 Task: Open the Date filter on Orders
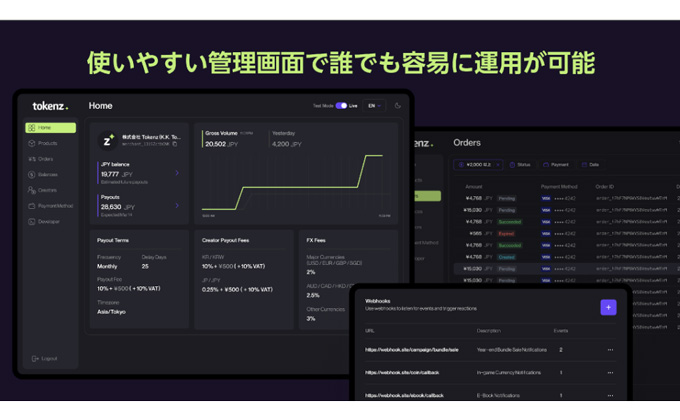click(x=589, y=165)
